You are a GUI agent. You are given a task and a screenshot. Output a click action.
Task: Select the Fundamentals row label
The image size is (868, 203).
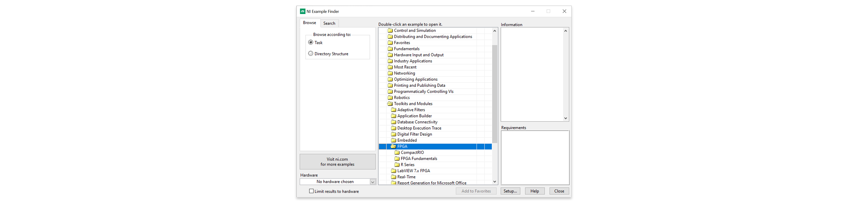[x=407, y=49]
